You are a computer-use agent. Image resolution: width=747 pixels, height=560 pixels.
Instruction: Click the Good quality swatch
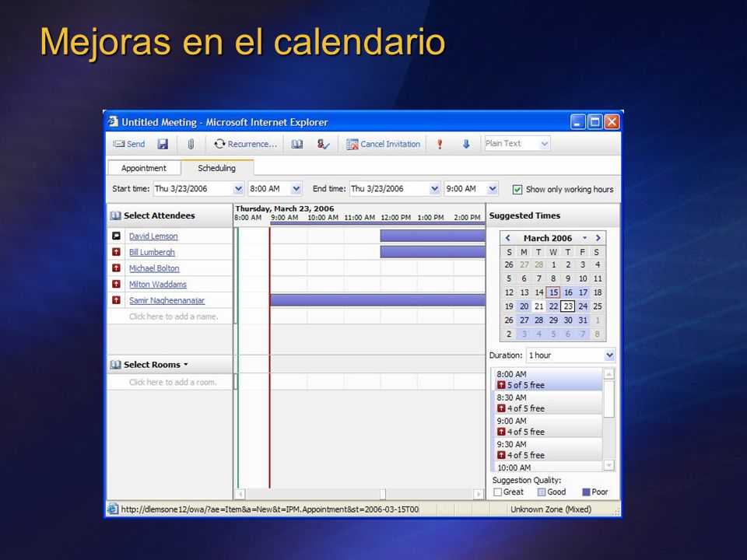[542, 492]
